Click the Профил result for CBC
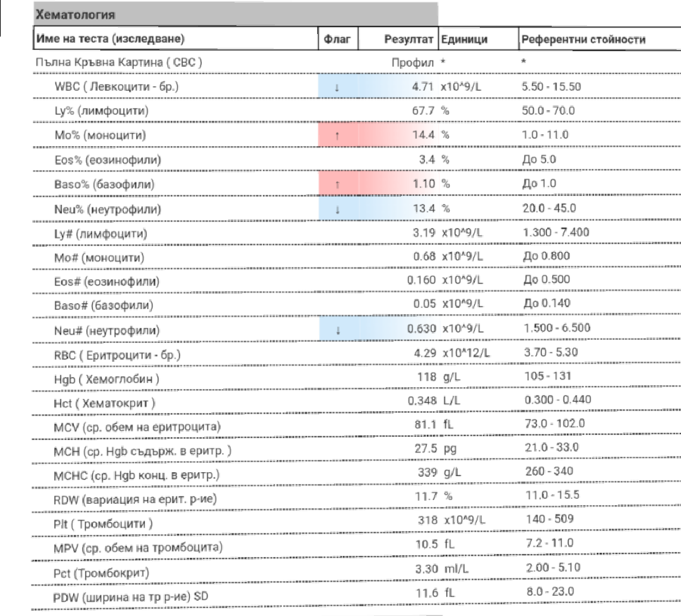Viewport: 681px width, 616px height. click(413, 63)
